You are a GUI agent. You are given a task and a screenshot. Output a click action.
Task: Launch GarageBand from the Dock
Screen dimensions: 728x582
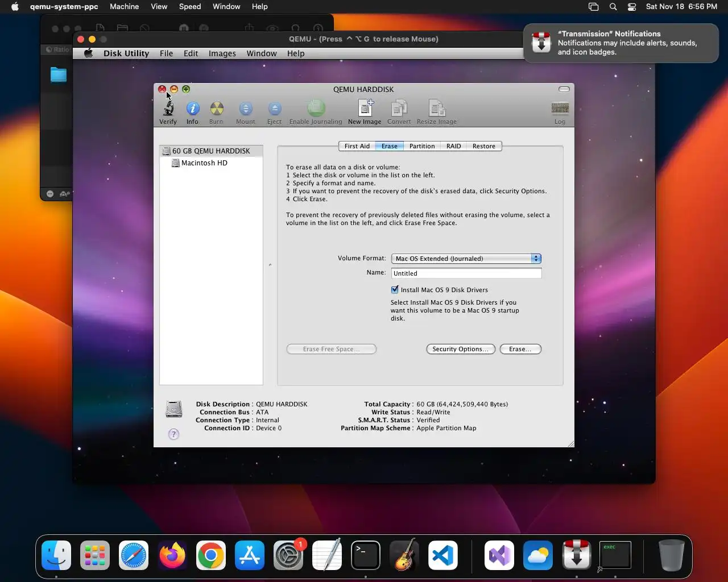click(404, 555)
